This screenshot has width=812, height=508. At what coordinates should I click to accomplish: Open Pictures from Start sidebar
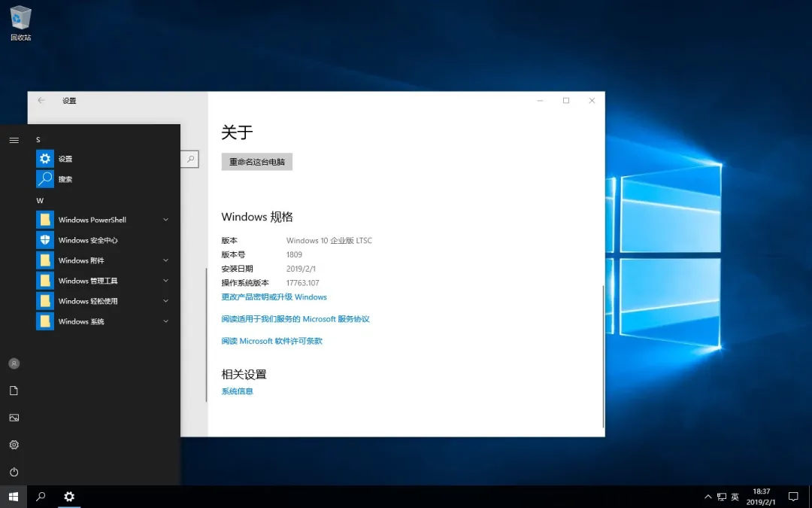[x=14, y=417]
